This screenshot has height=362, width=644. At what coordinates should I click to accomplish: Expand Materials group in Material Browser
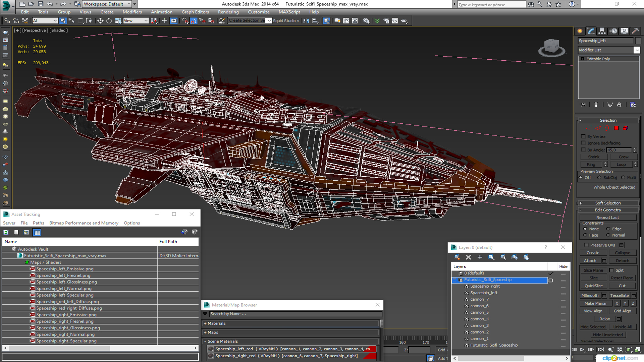tap(291, 323)
